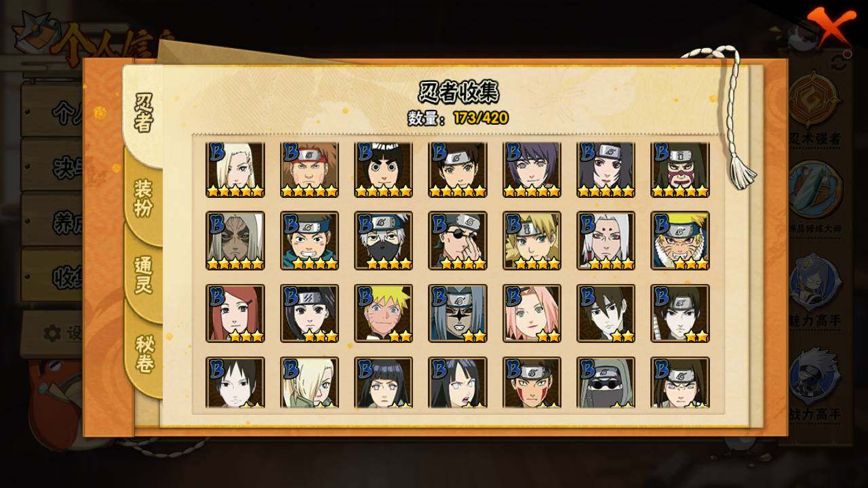Choose the red-haired Kushina ninja card
This screenshot has height=488, width=868.
point(235,313)
